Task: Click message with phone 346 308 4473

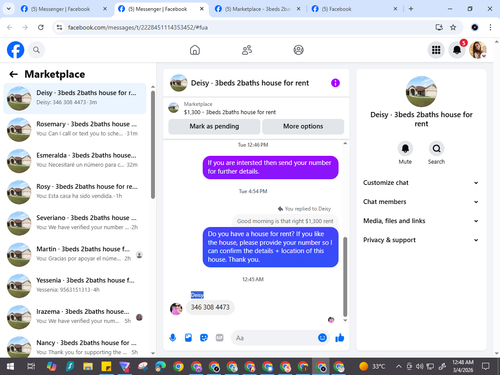Action: (x=210, y=307)
